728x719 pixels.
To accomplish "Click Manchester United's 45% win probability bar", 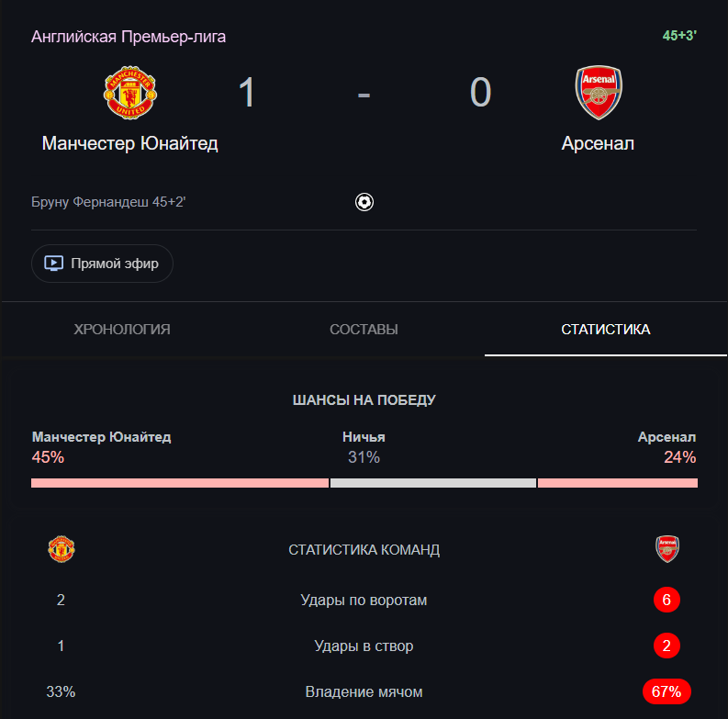I will 179,483.
